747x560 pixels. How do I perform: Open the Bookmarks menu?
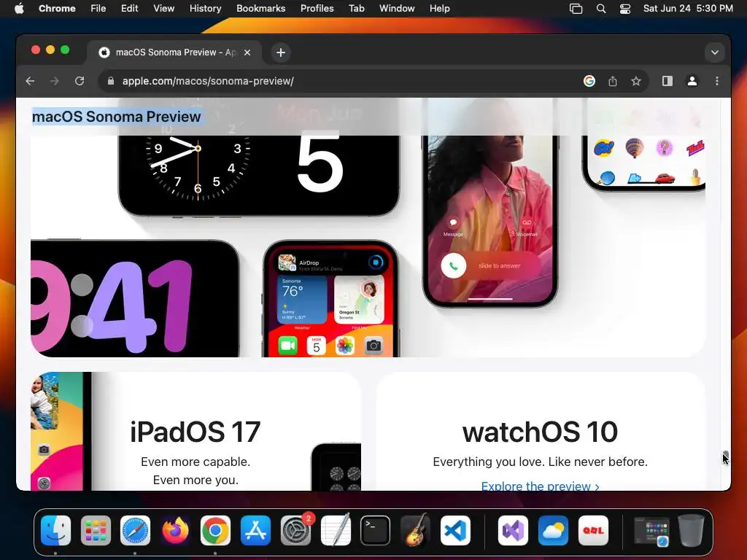(261, 9)
